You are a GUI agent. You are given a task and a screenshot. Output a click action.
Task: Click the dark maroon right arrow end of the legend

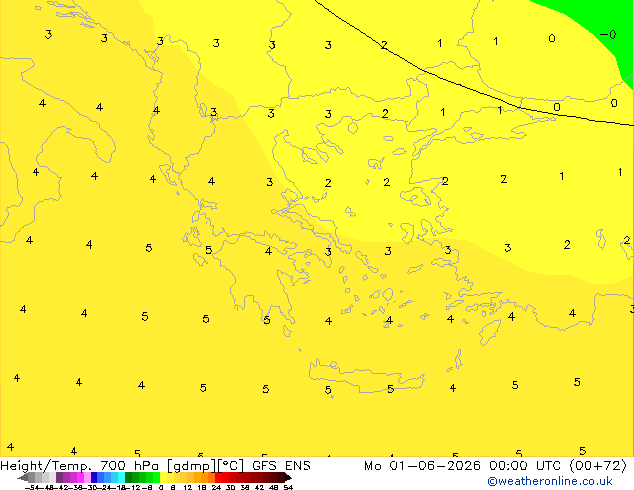(288, 477)
